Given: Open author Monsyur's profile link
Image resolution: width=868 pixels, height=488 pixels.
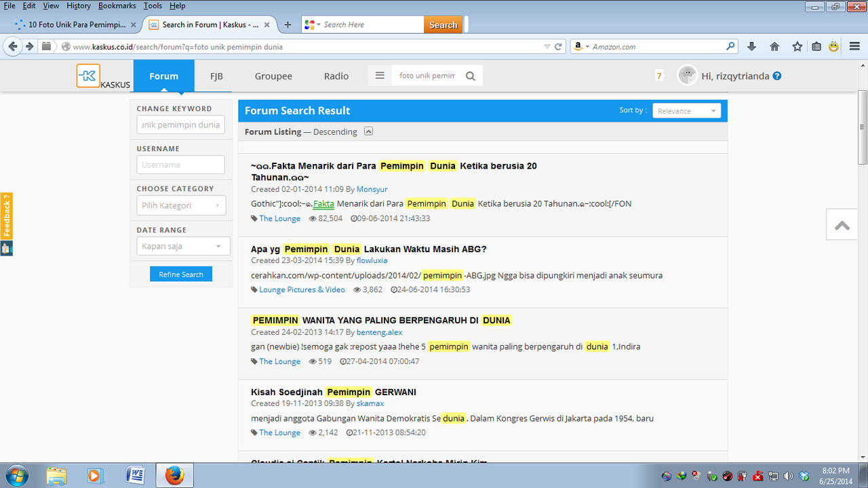Looking at the screenshot, I should (372, 189).
